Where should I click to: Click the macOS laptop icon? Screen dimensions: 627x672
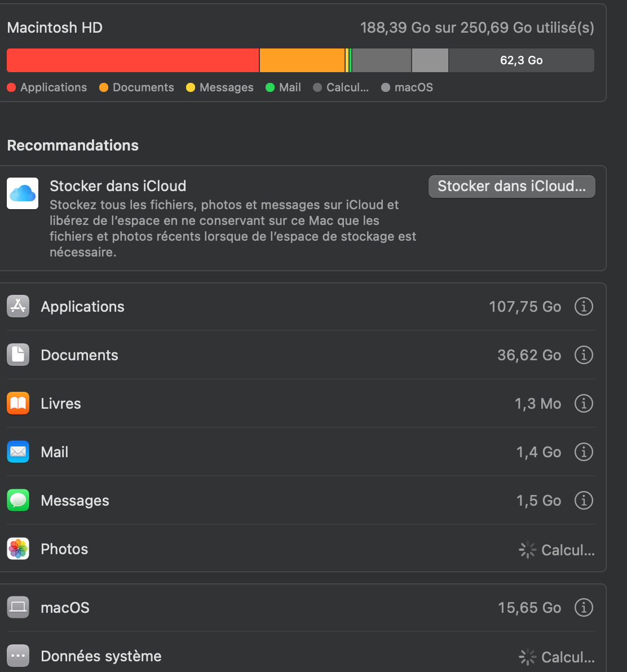point(18,608)
